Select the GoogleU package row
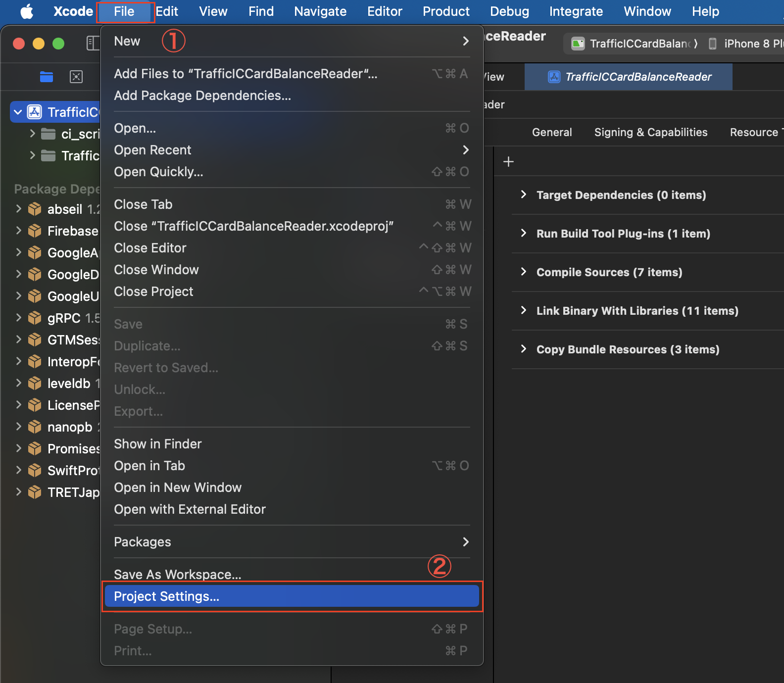The image size is (784, 683). pyautogui.click(x=55, y=296)
